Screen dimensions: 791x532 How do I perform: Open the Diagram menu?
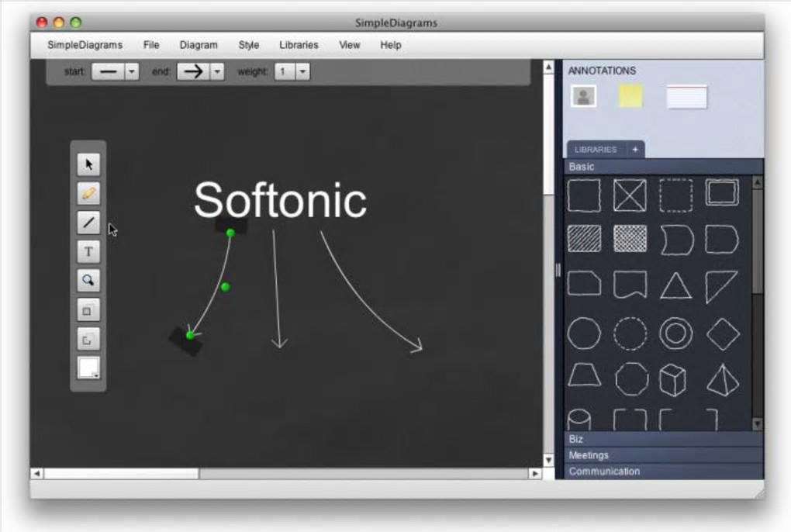(x=199, y=45)
